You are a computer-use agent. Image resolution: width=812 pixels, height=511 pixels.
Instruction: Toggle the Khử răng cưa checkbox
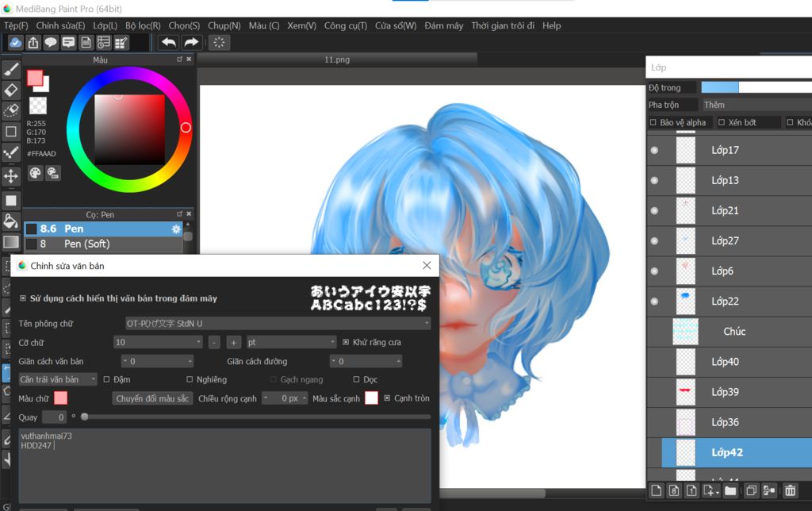point(346,342)
